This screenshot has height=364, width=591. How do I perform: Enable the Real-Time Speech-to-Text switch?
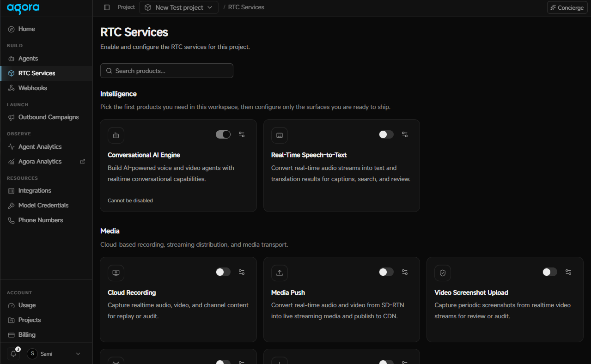(386, 134)
